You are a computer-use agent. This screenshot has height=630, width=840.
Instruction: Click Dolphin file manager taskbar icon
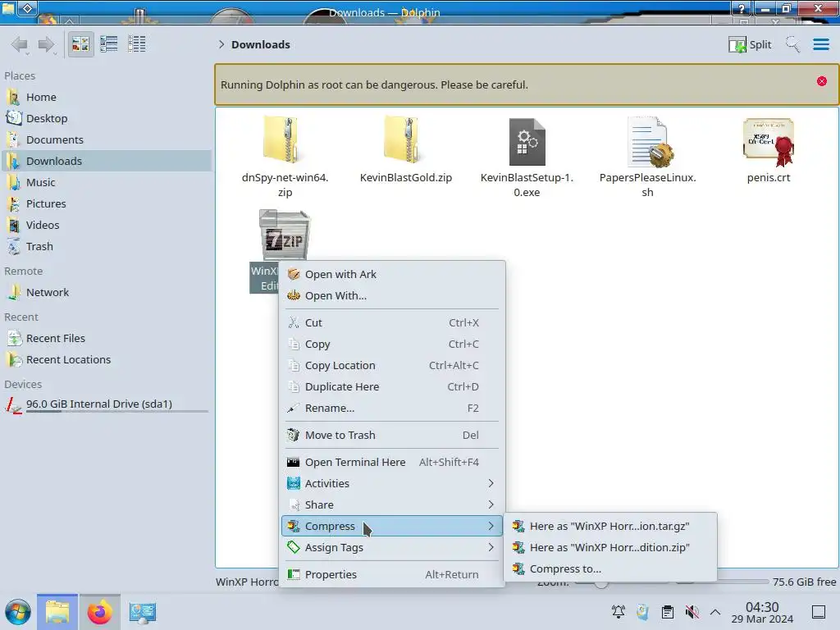(57, 612)
